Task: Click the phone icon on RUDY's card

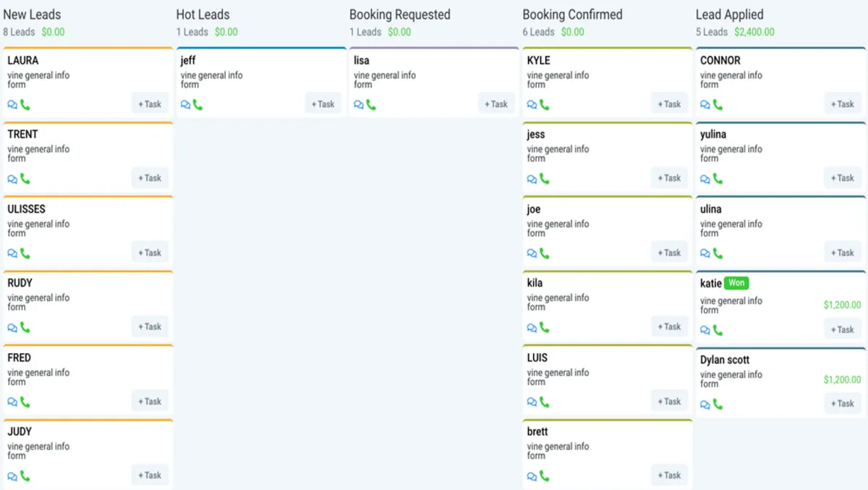Action: tap(25, 328)
